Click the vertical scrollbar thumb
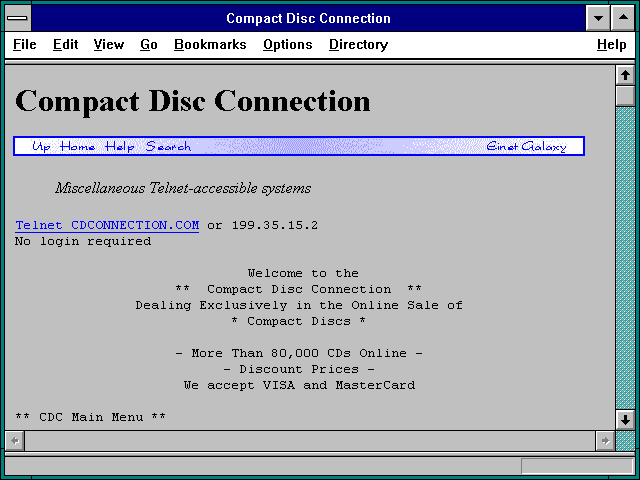The image size is (640, 480). [x=625, y=96]
